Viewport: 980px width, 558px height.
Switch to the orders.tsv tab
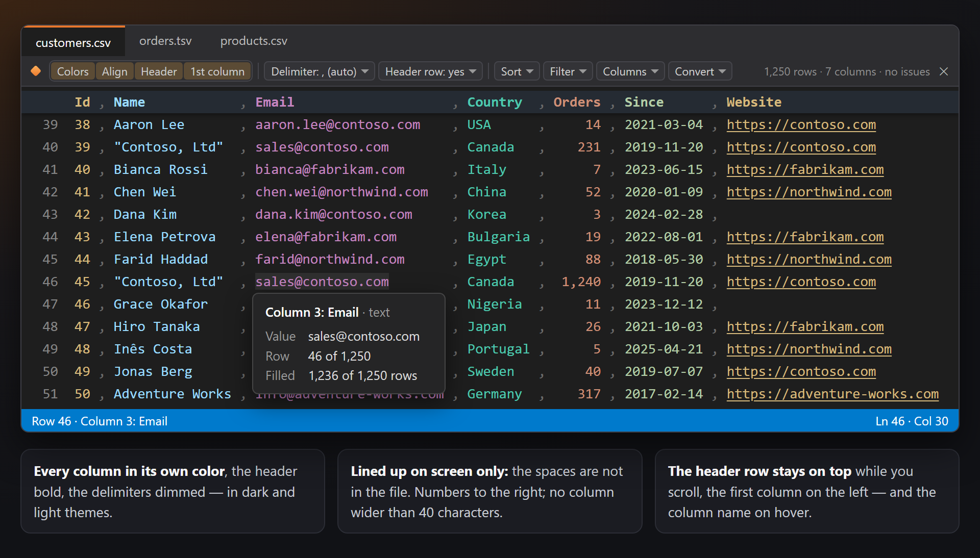point(165,41)
